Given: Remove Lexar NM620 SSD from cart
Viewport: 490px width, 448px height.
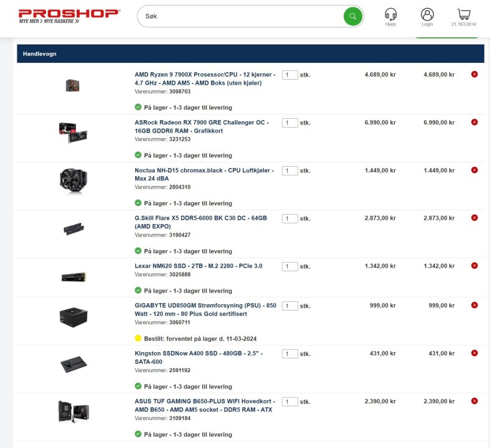Looking at the screenshot, I should (474, 266).
